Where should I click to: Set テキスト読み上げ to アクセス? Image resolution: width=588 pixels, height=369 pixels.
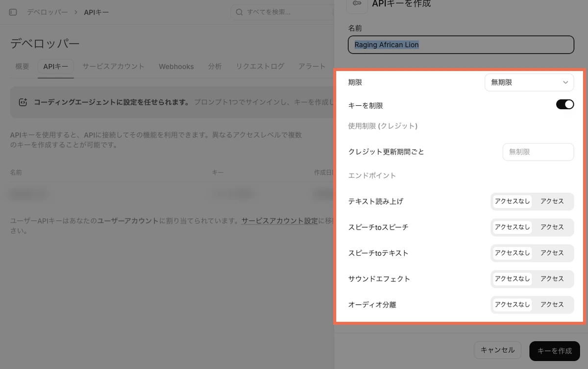(552, 201)
